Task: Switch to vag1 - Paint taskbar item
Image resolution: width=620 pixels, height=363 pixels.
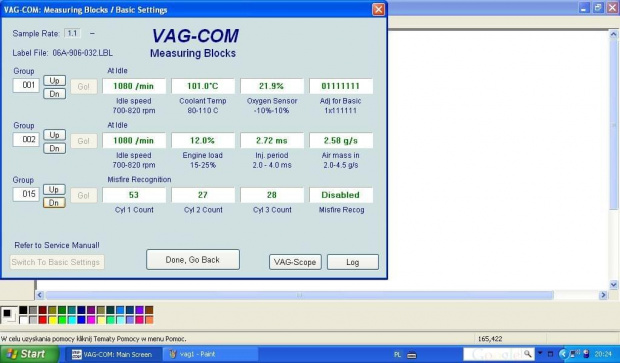Action: tap(210, 354)
